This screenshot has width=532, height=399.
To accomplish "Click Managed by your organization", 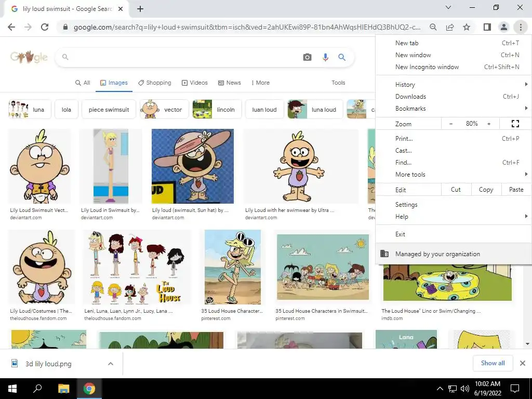I will click(x=454, y=254).
